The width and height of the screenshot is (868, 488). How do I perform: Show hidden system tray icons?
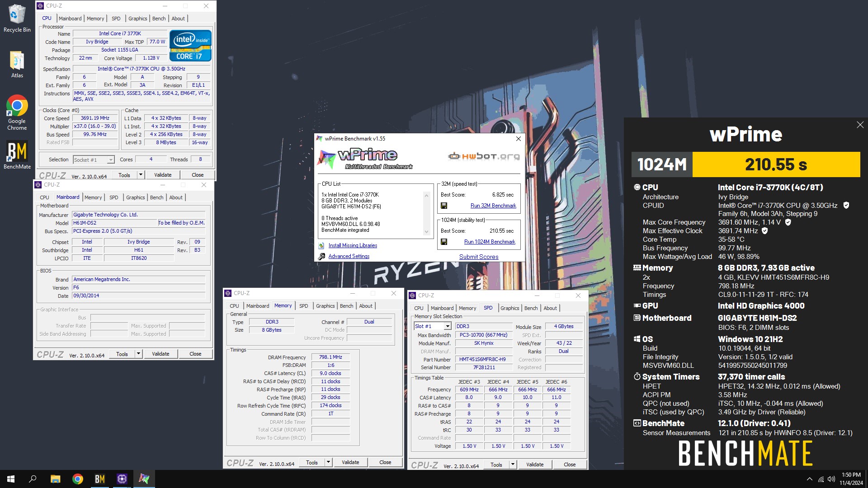pyautogui.click(x=809, y=479)
